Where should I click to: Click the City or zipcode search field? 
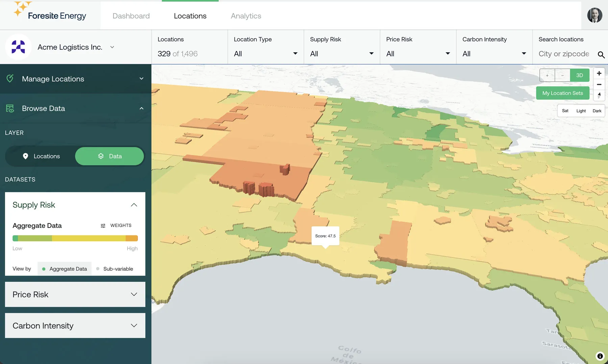(x=563, y=54)
